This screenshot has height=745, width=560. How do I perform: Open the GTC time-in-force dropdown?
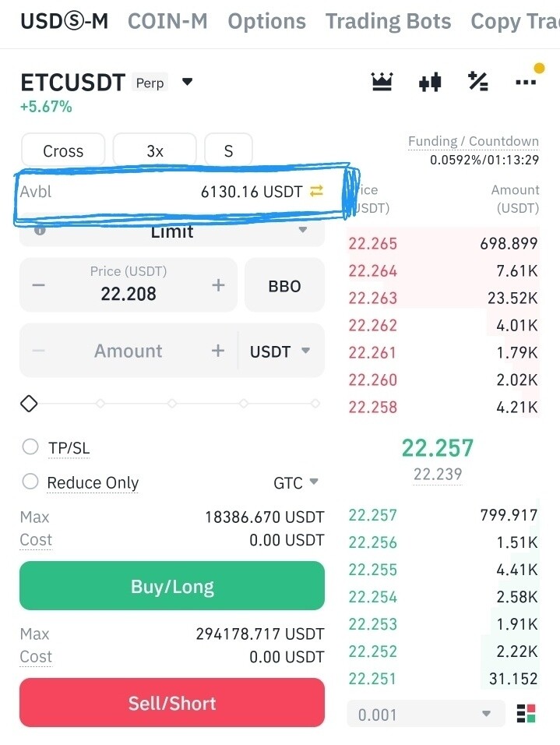point(297,482)
